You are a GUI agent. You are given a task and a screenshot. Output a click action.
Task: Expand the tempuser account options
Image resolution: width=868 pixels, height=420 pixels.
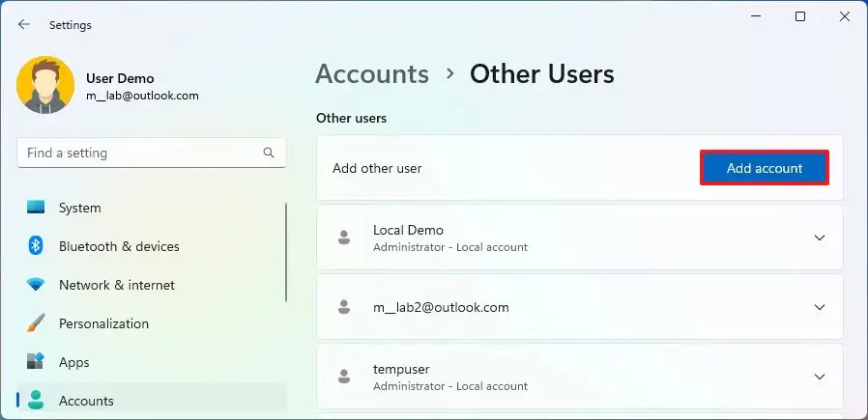(820, 377)
